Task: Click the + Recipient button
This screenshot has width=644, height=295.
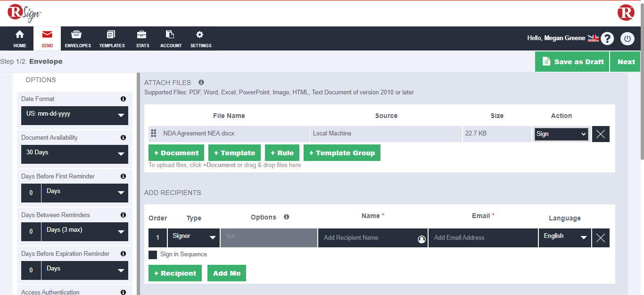Action: click(175, 273)
